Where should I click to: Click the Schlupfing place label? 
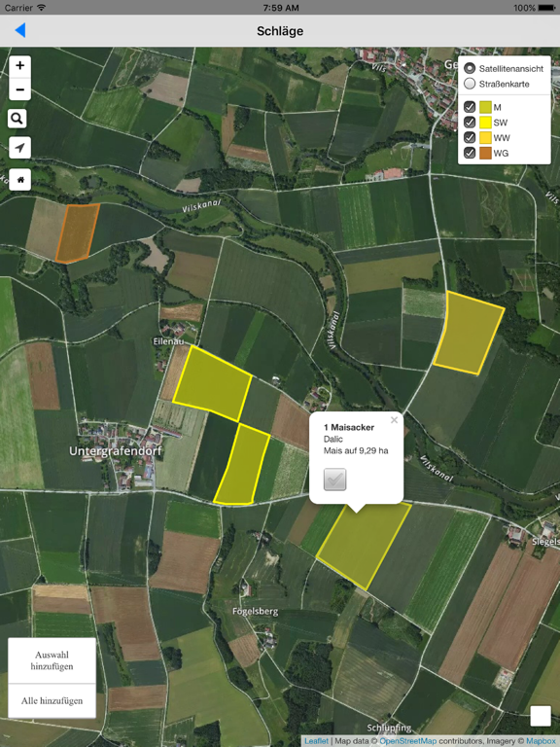point(389,728)
